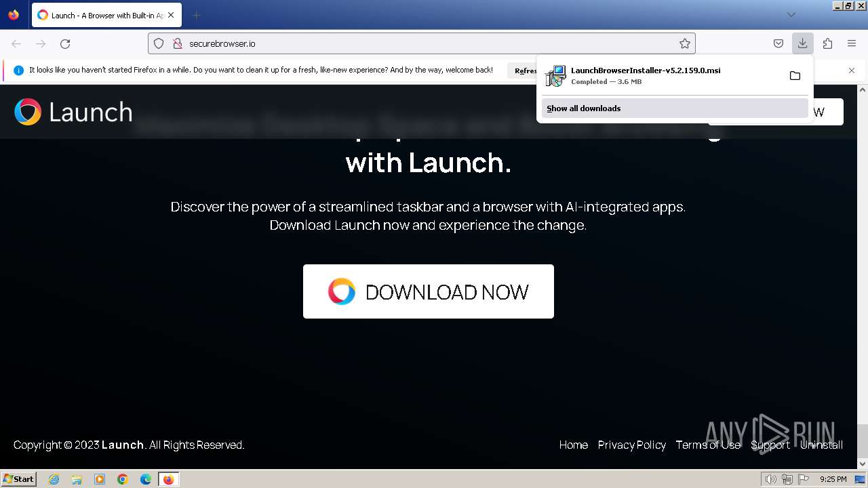Launch Google Chrome from taskbar
Screen dimensions: 868x488
123,479
